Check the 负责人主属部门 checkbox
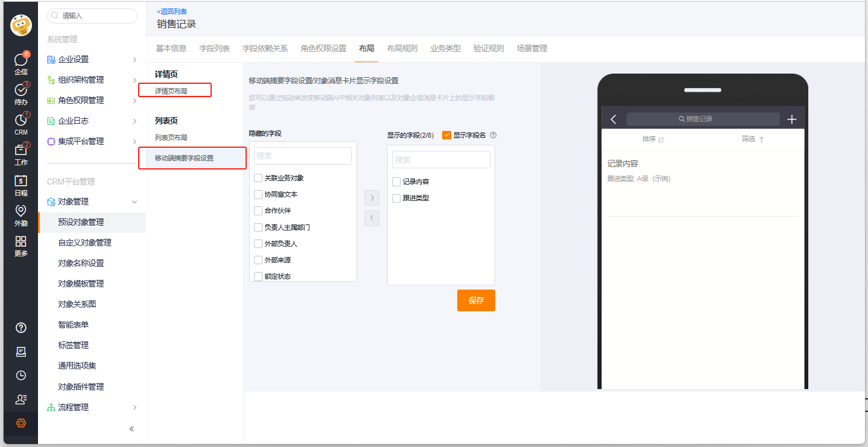 point(258,227)
